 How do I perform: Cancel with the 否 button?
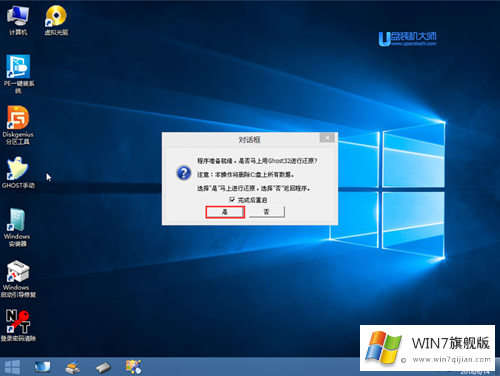[267, 212]
